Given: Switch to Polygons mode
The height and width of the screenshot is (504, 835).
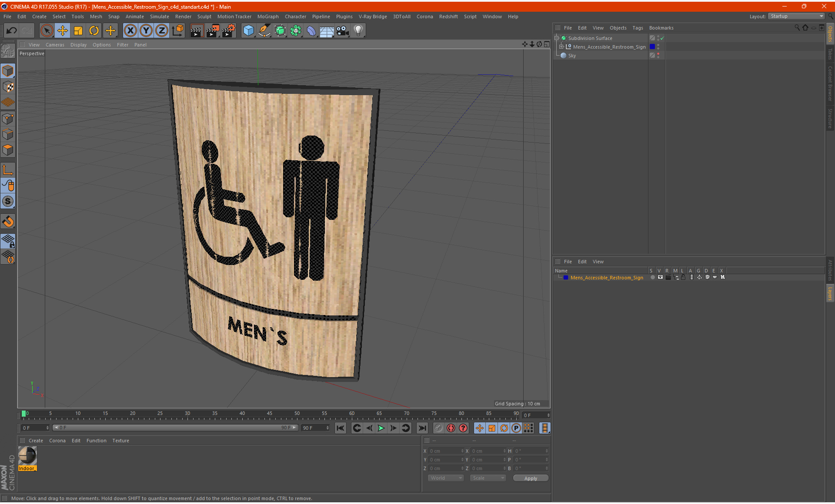Looking at the screenshot, I should 8,150.
